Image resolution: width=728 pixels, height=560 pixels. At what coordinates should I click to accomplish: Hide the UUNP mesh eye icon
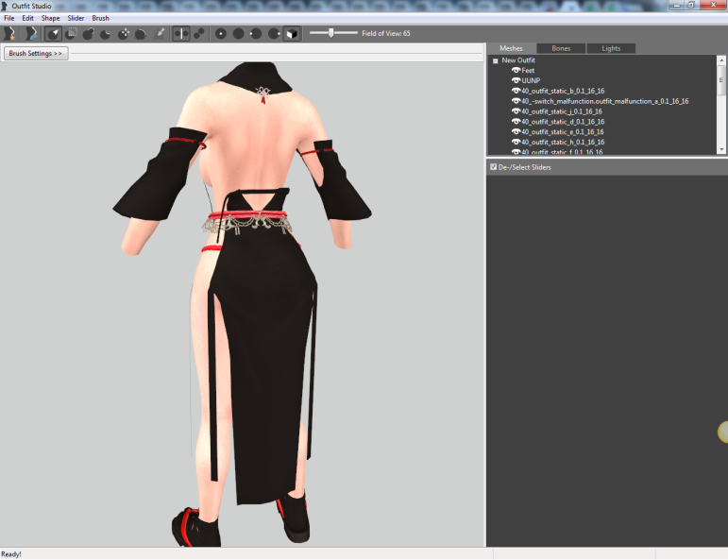tap(516, 81)
